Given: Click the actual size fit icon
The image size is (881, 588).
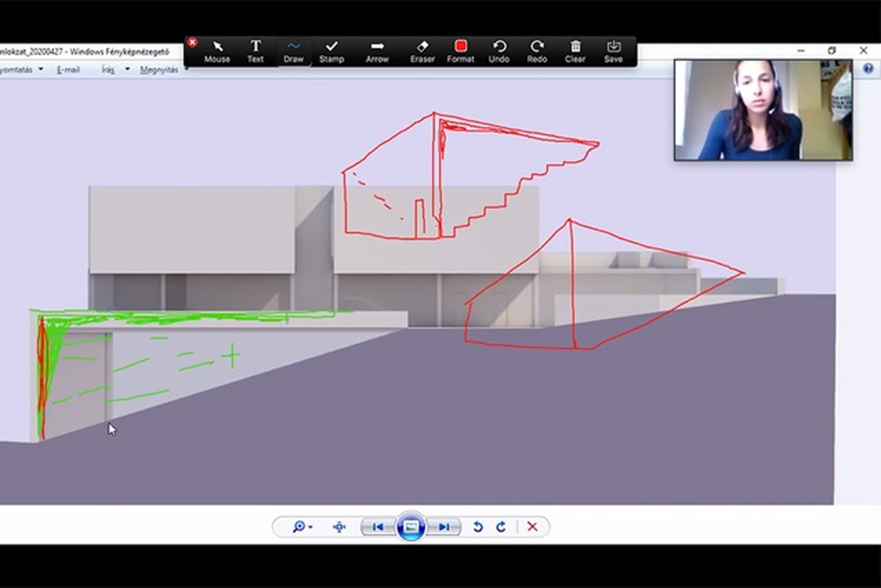Looking at the screenshot, I should coord(339,527).
